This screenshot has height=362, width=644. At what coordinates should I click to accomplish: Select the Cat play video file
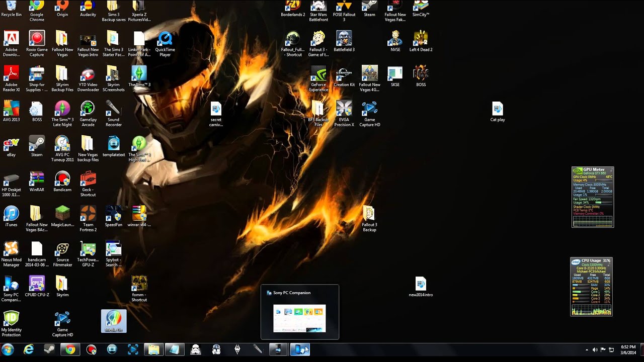[498, 111]
